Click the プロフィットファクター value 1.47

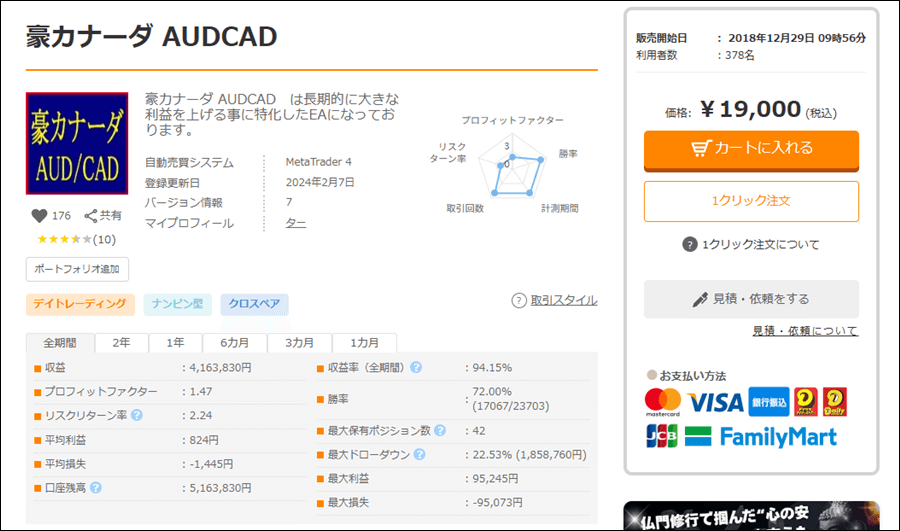201,392
